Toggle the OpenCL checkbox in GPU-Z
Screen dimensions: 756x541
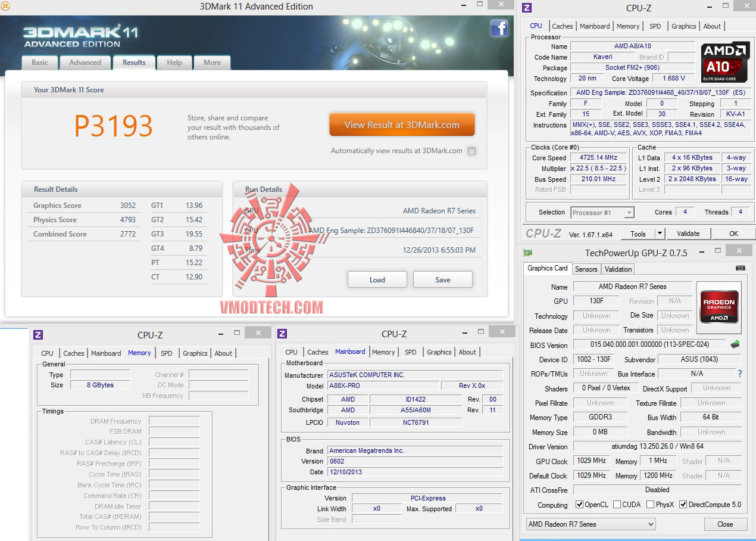[x=580, y=505]
